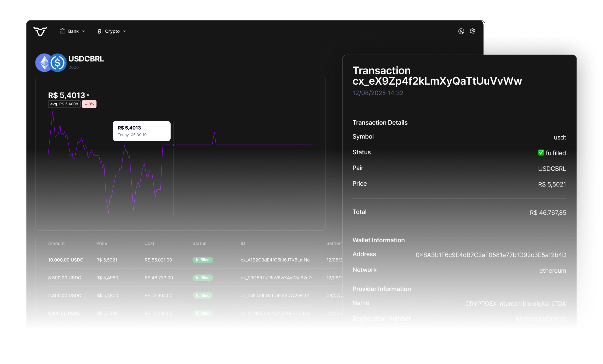Click the green fulfilled status checkmark

tap(541, 153)
